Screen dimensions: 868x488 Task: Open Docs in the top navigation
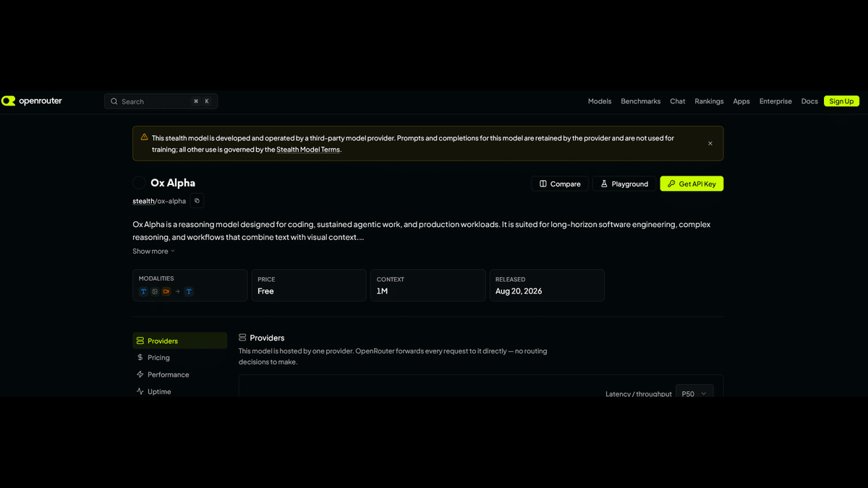pos(809,101)
